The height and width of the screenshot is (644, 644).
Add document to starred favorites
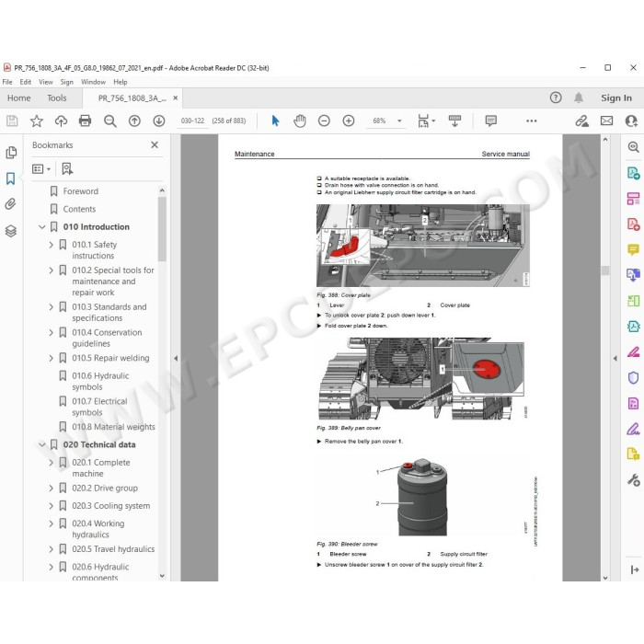pos(37,121)
